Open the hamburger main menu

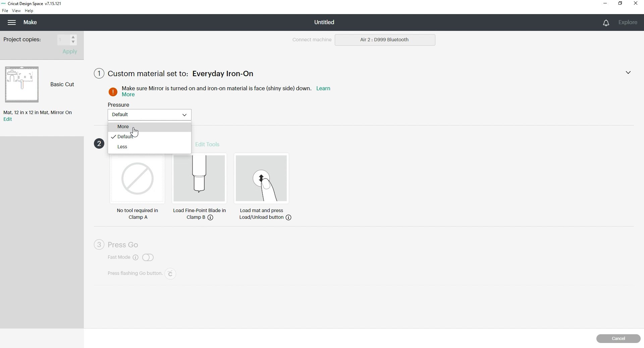click(12, 22)
